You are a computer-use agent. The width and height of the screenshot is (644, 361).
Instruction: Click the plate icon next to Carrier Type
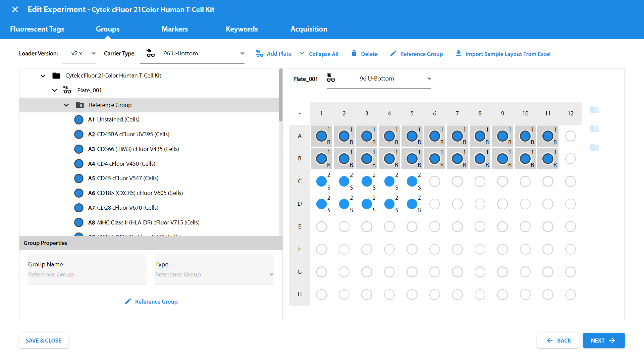pyautogui.click(x=151, y=53)
